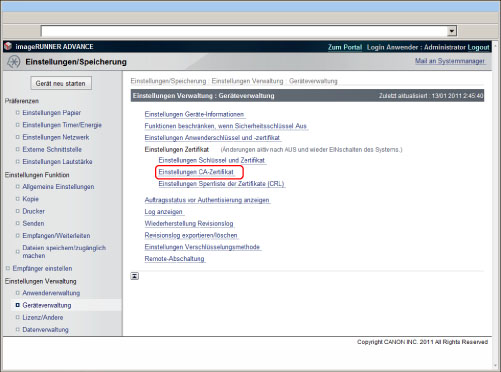Open Remote-Abschaltung link
The image size is (501, 372).
[x=174, y=259]
